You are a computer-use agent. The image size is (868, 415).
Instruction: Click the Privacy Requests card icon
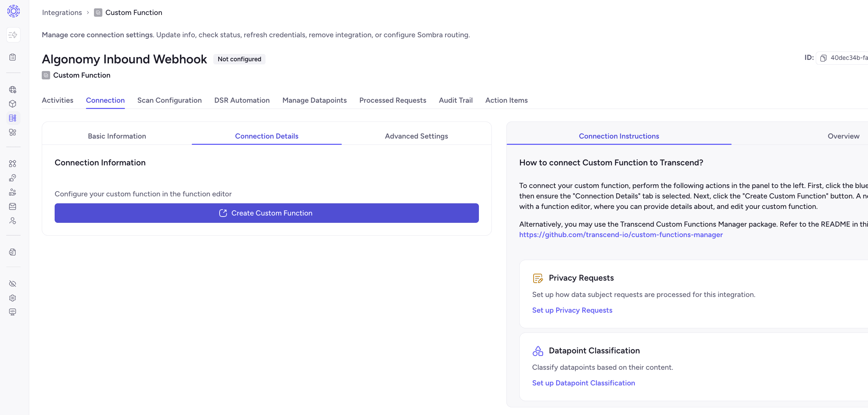(x=538, y=278)
